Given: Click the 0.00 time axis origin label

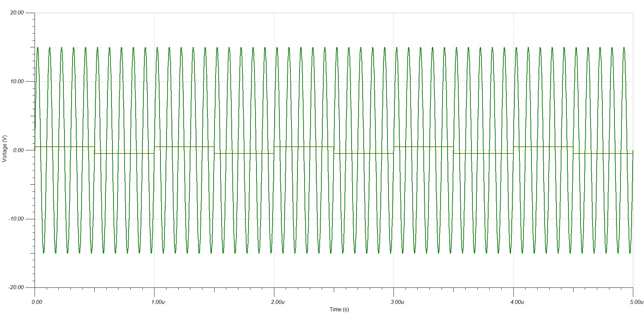Looking at the screenshot, I should pyautogui.click(x=37, y=302).
